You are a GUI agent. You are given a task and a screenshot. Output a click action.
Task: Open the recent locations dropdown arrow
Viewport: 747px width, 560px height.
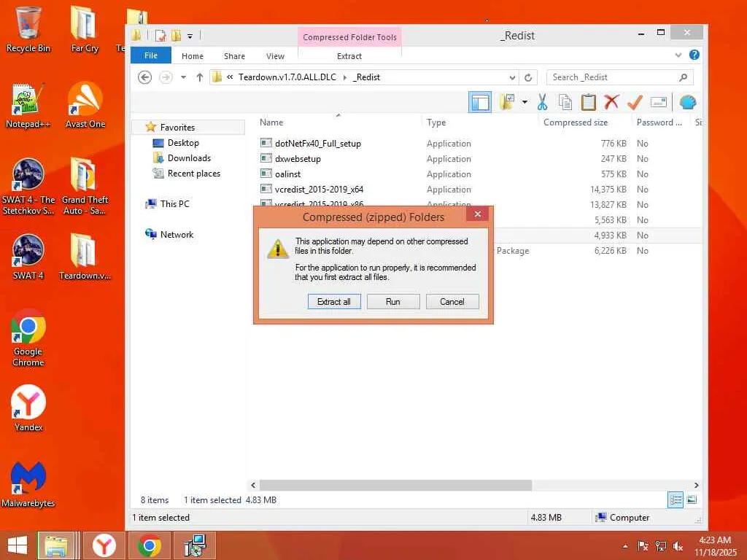(183, 77)
